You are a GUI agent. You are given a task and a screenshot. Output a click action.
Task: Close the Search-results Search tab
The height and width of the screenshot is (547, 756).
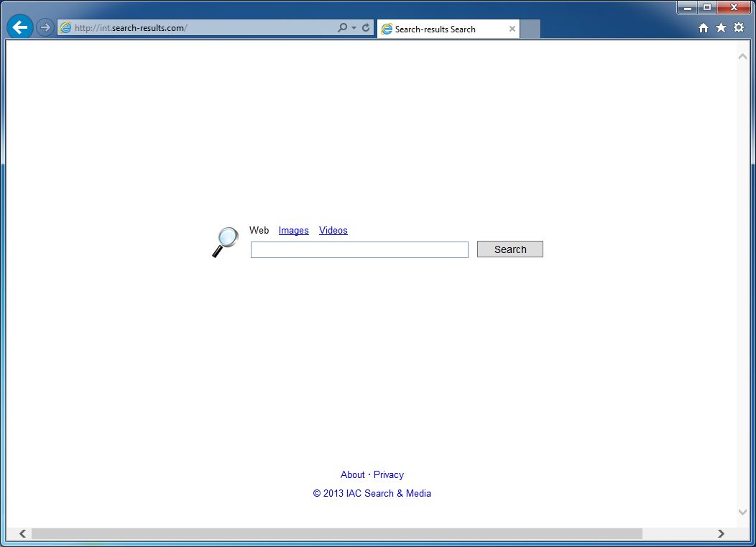click(x=512, y=29)
